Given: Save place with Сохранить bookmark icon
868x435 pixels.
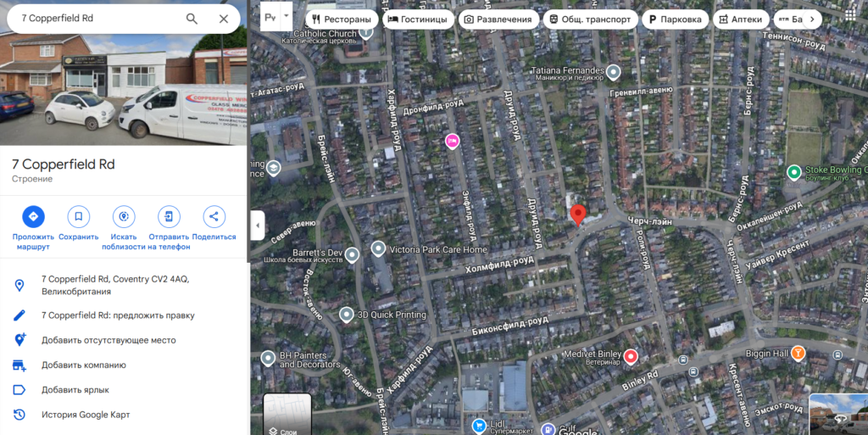Looking at the screenshot, I should click(x=79, y=216).
